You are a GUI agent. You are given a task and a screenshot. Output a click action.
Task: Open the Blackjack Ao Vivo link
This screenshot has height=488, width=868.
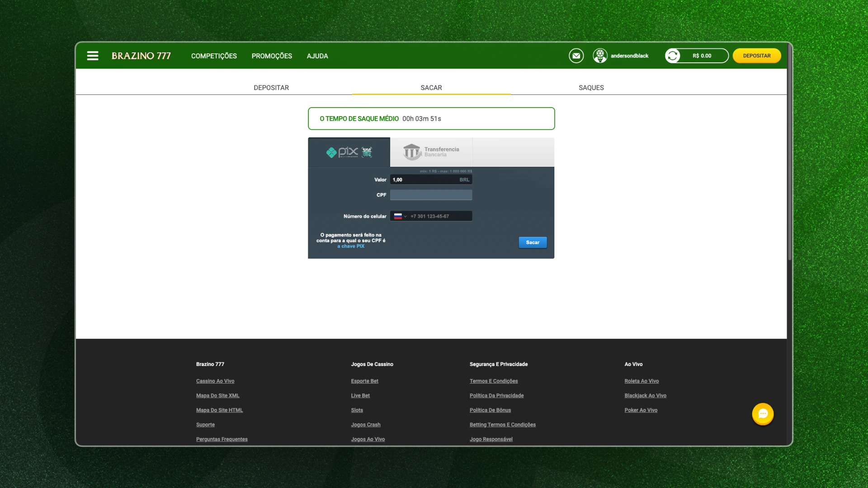[x=646, y=396]
